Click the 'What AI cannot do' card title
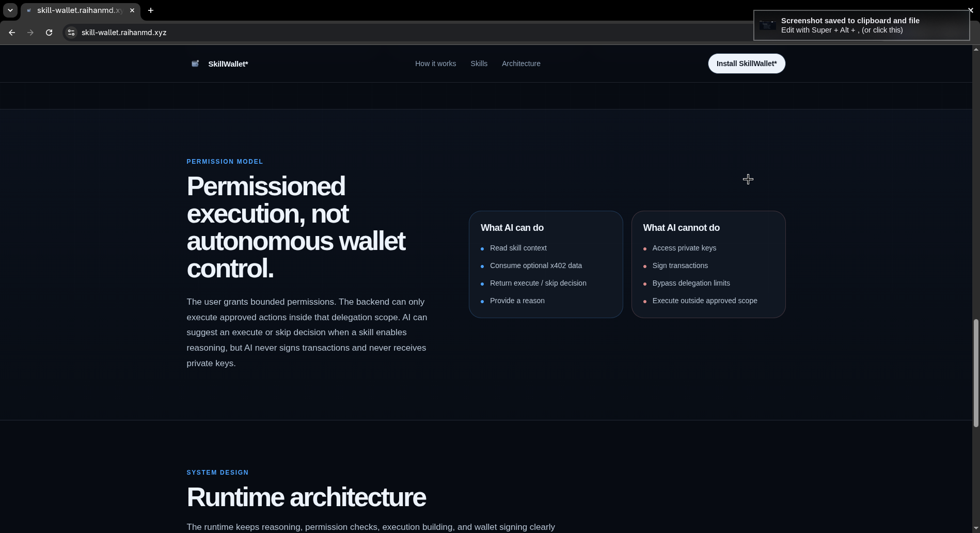Viewport: 980px width, 533px height. point(681,228)
